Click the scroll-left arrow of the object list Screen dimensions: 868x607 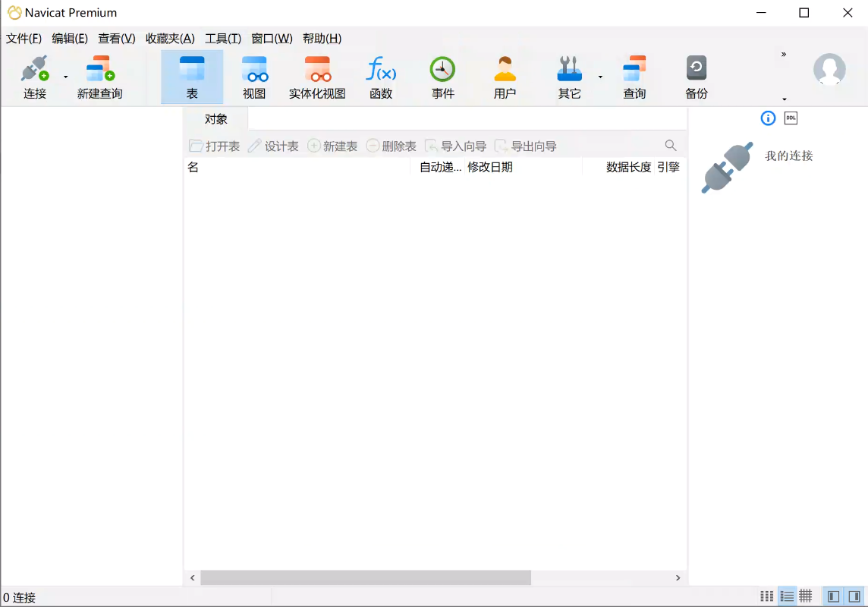(x=192, y=577)
